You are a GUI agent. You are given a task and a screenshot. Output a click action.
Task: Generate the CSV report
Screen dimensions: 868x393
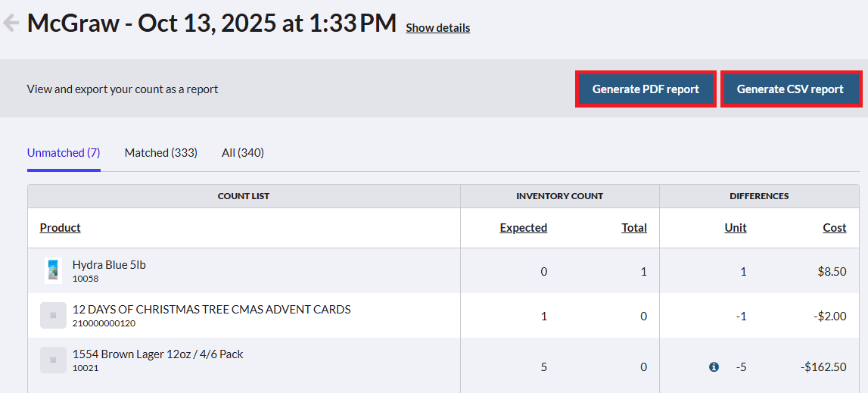coord(792,89)
